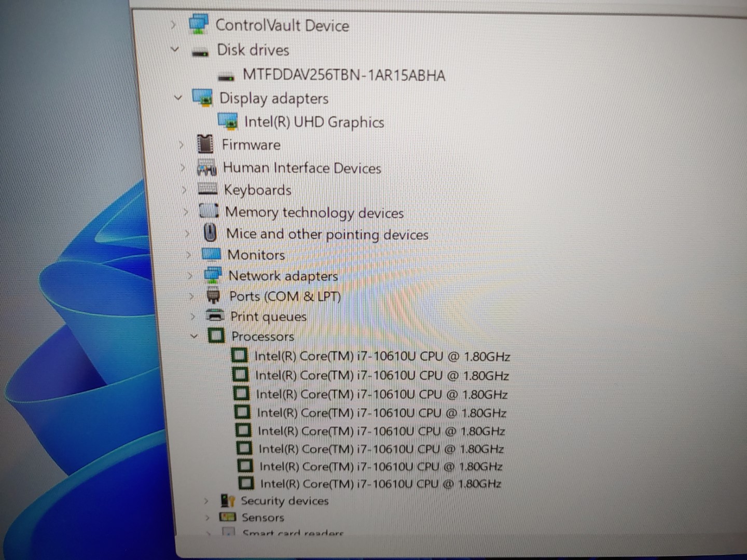Select the second i7-10610U processor text

[x=382, y=375]
